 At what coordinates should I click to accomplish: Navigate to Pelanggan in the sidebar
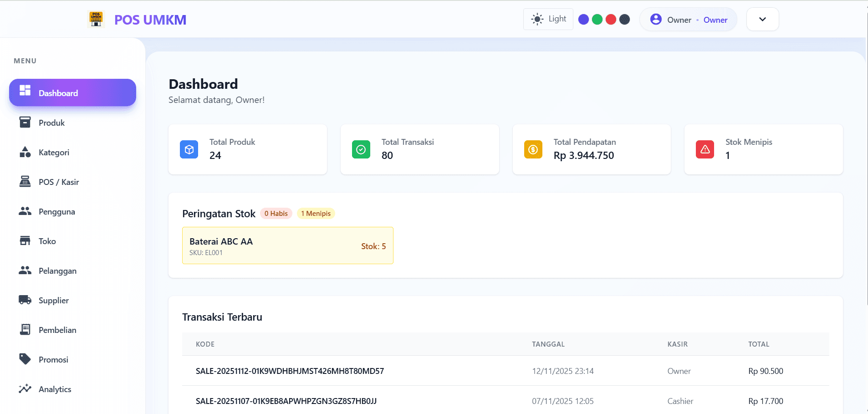57,271
